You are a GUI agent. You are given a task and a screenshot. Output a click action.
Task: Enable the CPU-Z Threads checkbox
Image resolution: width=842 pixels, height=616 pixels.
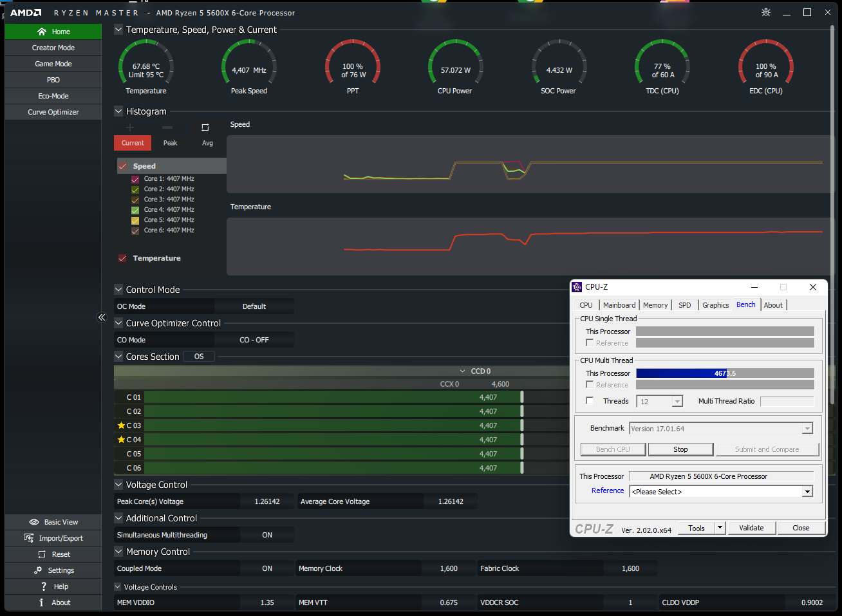pos(590,400)
